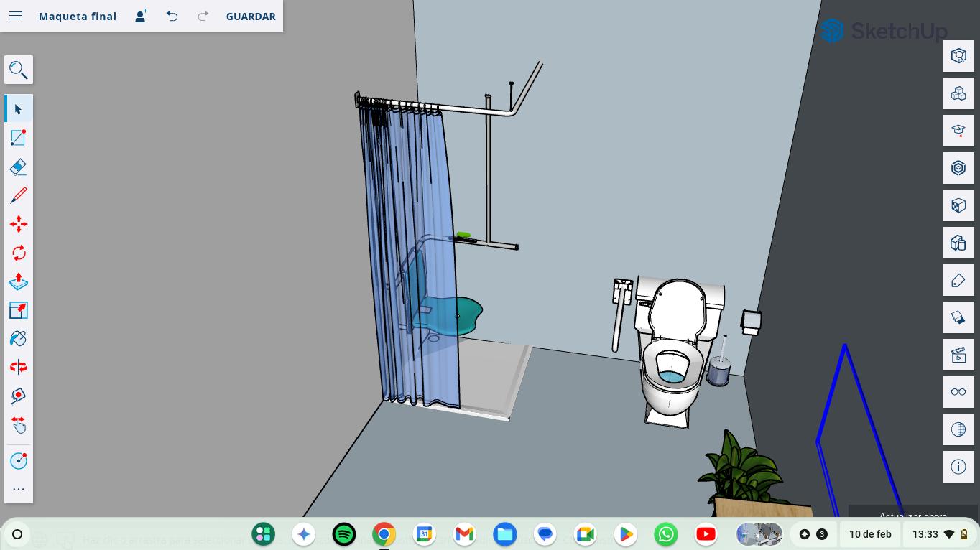Viewport: 980px width, 550px height.
Task: Select the Eraser tool
Action: click(19, 167)
